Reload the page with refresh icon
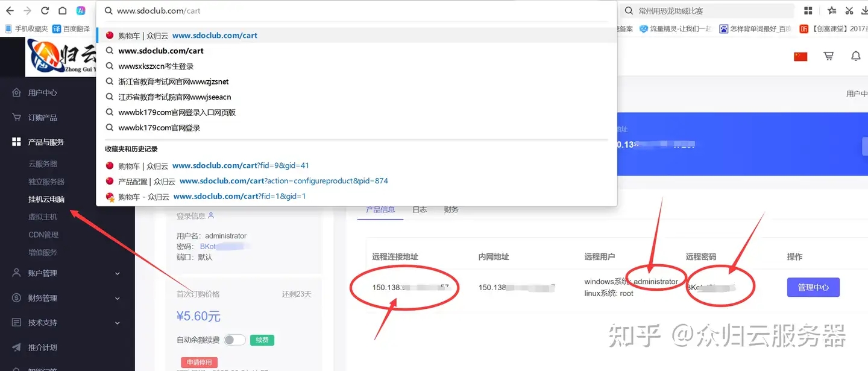Screen dimensions: 868x371 coord(45,11)
